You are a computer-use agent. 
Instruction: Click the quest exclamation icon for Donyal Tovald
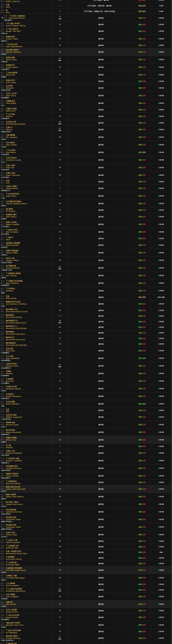point(7,615)
